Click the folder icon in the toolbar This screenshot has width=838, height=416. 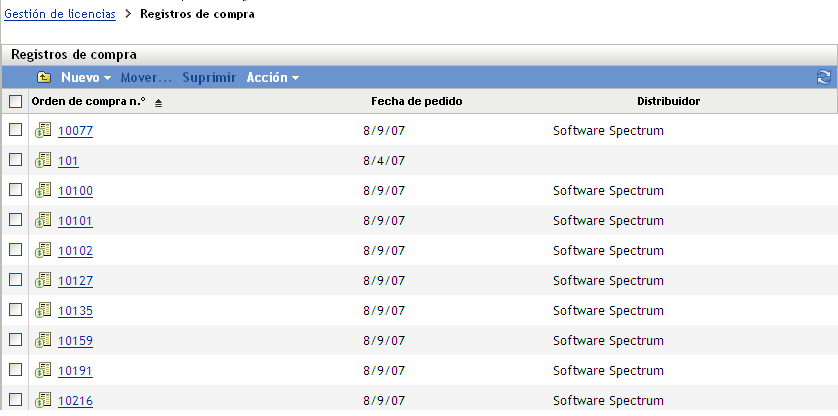click(44, 77)
